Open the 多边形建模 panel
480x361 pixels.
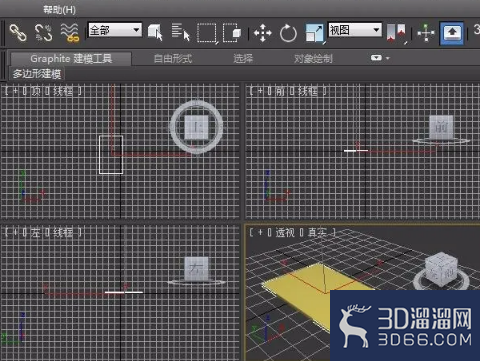click(x=37, y=74)
